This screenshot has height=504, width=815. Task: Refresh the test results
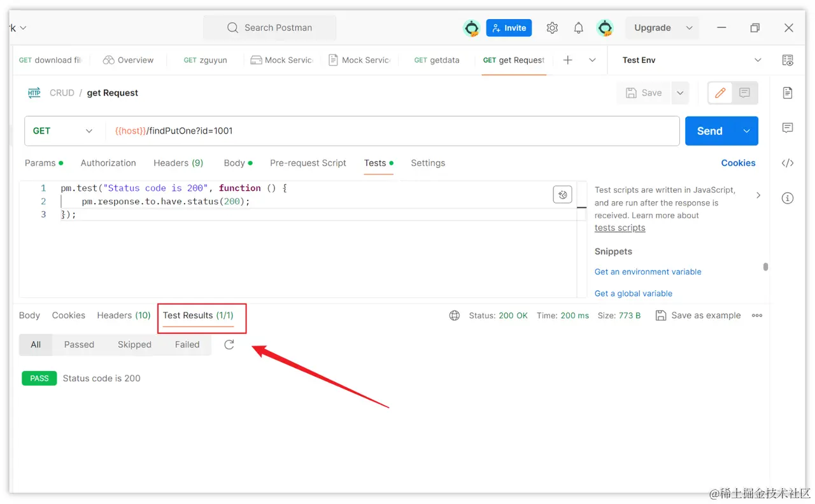click(229, 344)
